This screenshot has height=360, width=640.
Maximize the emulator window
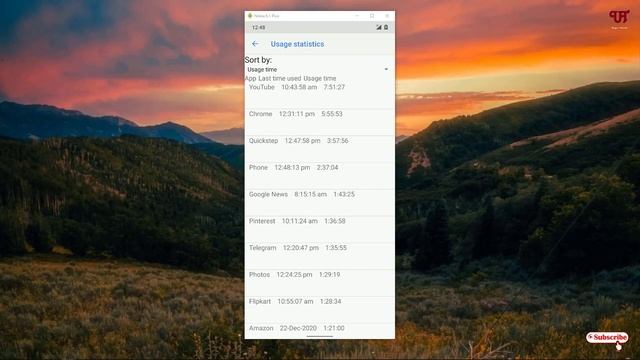point(372,16)
